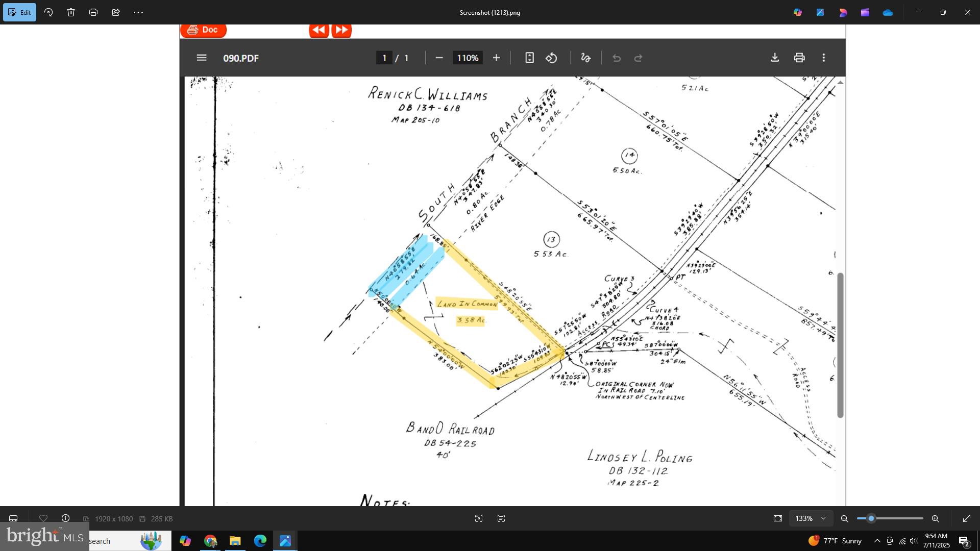Toggle fullscreen with the expand icon
Screen dimensions: 980x551
tap(967, 518)
